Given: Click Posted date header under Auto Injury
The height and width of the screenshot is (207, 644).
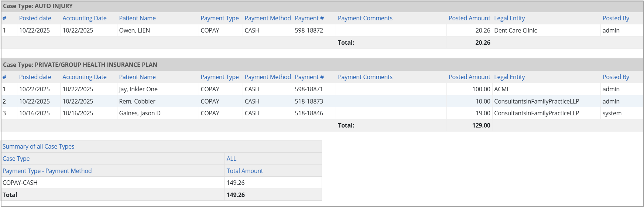Looking at the screenshot, I should (x=35, y=18).
